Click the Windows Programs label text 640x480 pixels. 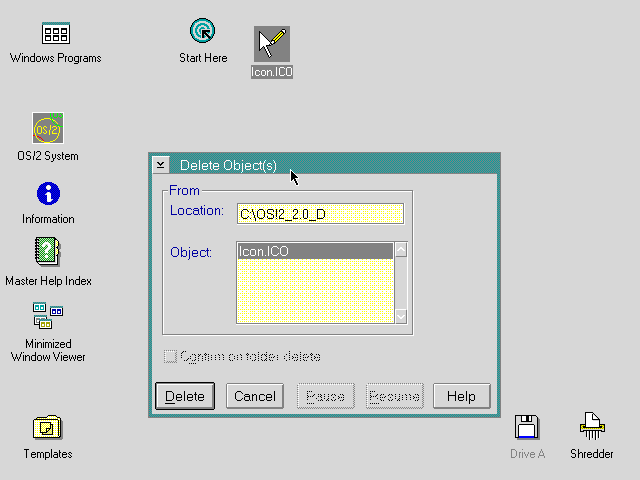pyautogui.click(x=56, y=58)
